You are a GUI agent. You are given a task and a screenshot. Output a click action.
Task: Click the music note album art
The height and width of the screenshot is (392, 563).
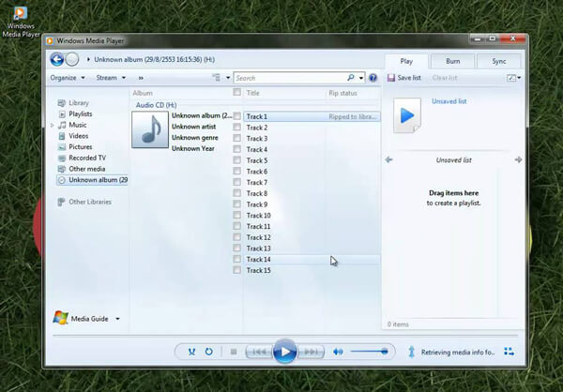point(150,129)
